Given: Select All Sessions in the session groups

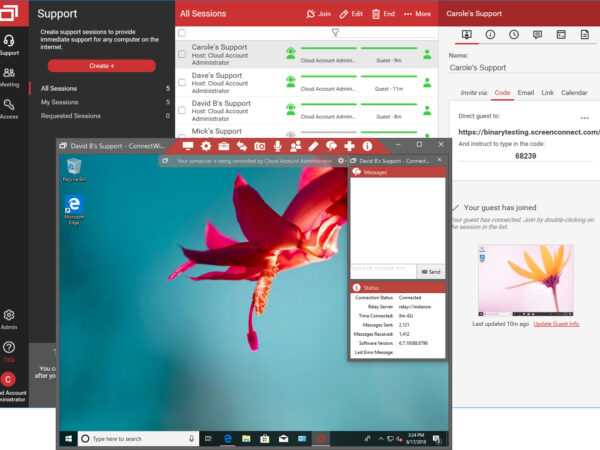Looking at the screenshot, I should pyautogui.click(x=59, y=88).
